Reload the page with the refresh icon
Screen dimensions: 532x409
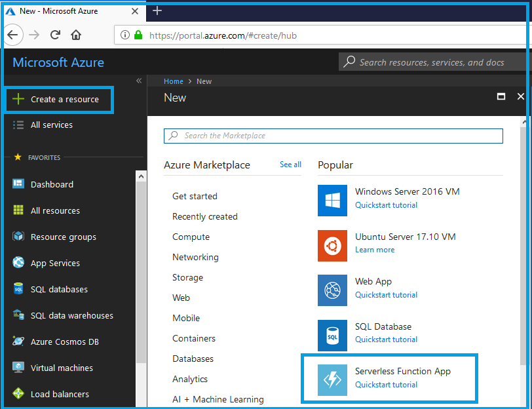click(55, 35)
